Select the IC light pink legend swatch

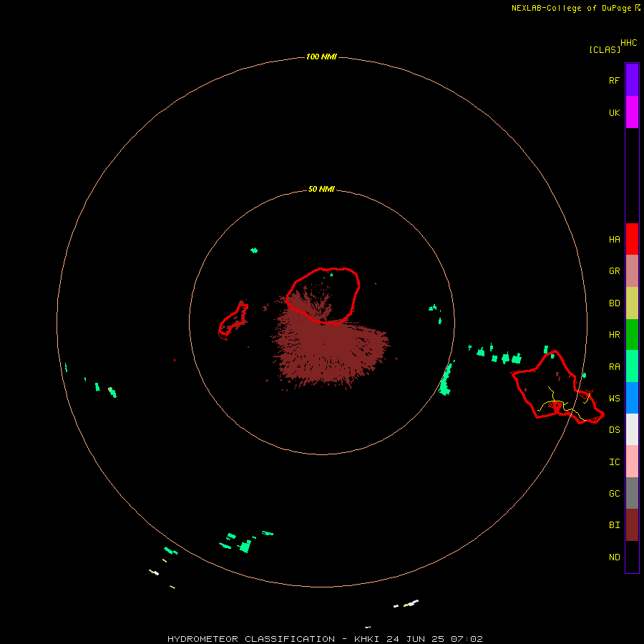click(x=632, y=462)
